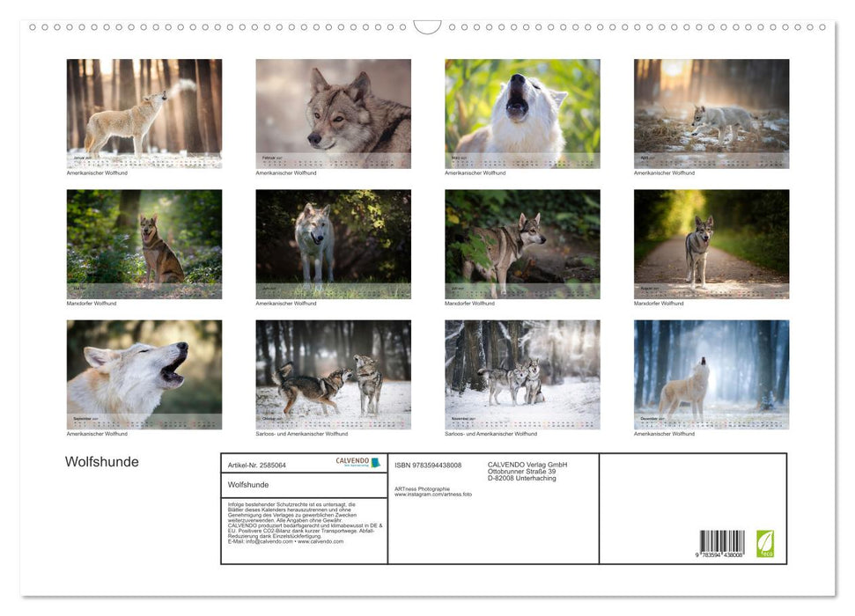Screen dimensions: 855x616
Task: Click the green eco leaf icon
Action: 765,544
